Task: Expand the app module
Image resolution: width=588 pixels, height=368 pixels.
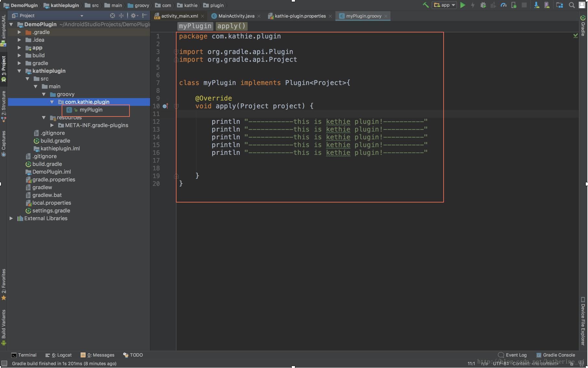Action: point(19,48)
